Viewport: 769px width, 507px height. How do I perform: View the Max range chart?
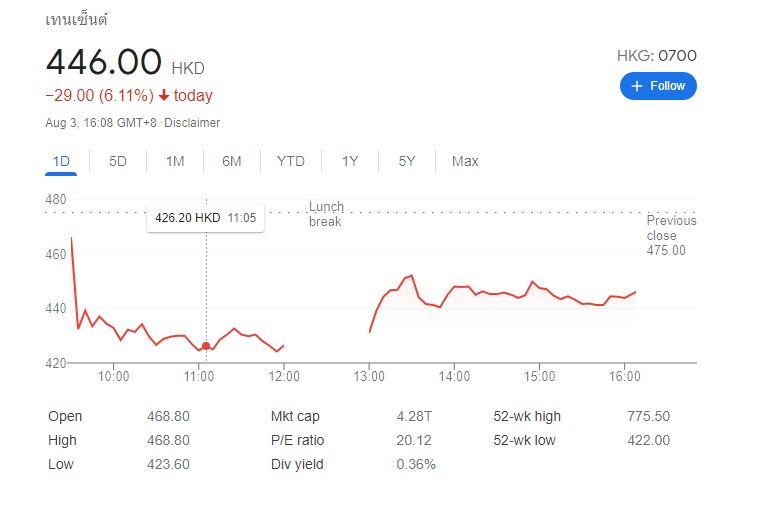pos(465,161)
